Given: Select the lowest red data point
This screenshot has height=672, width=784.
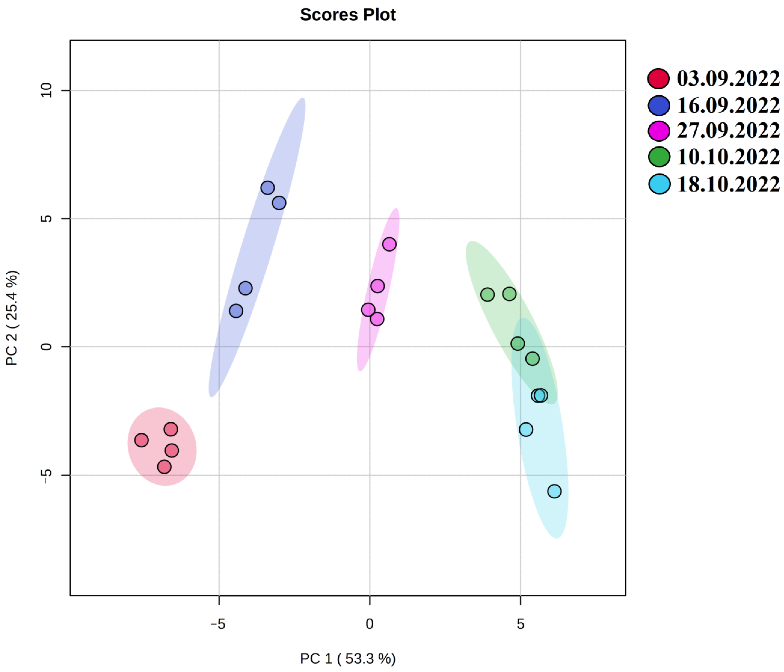Looking at the screenshot, I should tap(164, 467).
